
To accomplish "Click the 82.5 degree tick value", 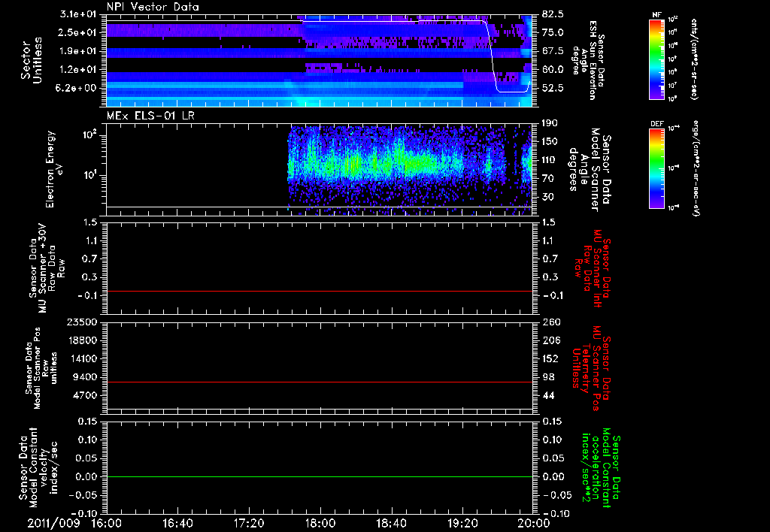I will tap(553, 14).
